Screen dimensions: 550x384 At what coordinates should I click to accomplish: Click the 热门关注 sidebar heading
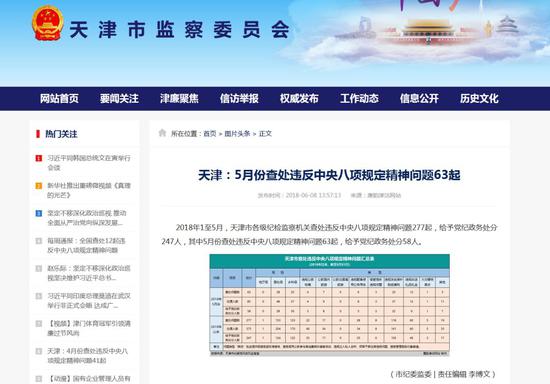pos(61,134)
